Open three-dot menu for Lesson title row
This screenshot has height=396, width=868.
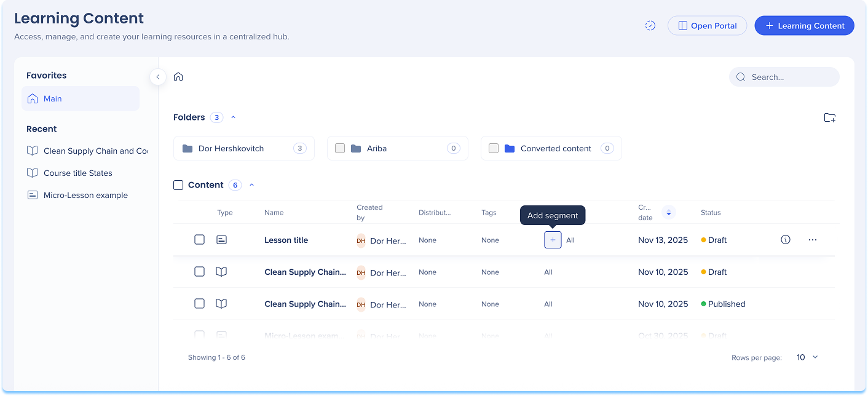click(812, 240)
